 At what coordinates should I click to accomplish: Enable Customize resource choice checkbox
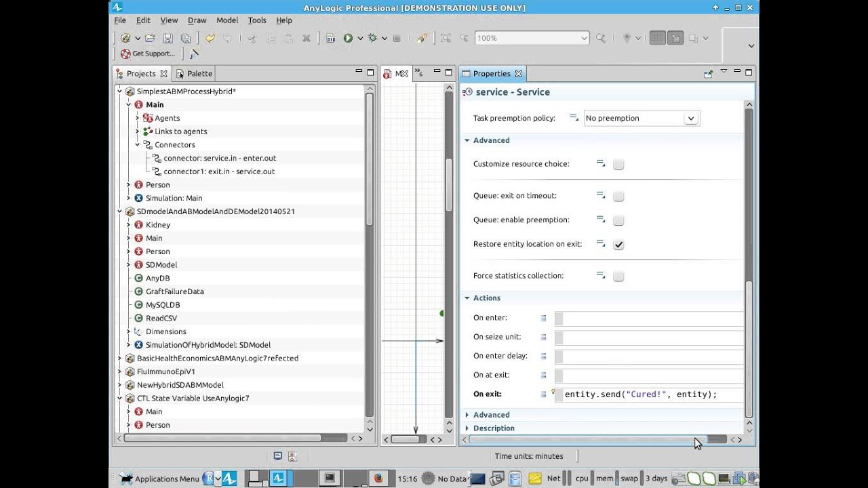(x=618, y=164)
